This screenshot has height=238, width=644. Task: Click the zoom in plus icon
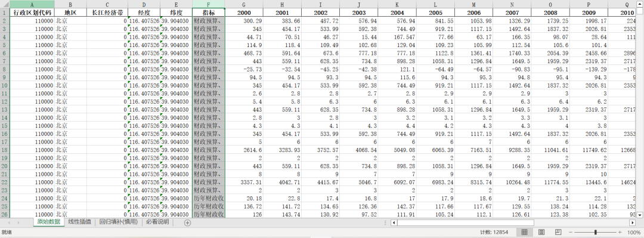[x=621, y=233]
